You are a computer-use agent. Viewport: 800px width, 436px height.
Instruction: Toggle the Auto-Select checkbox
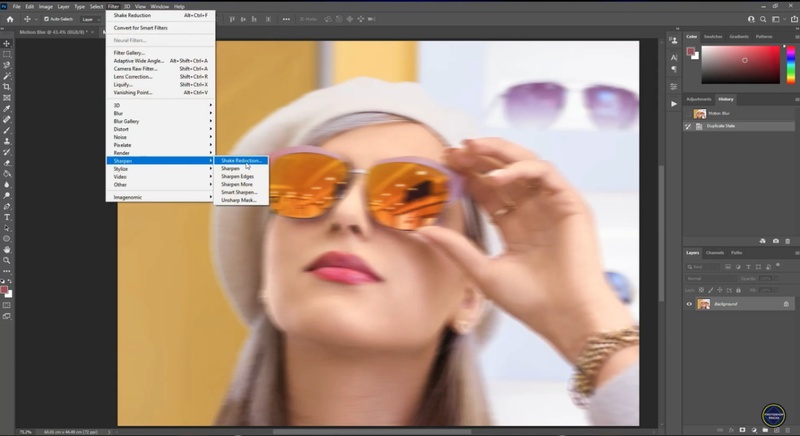(46, 19)
